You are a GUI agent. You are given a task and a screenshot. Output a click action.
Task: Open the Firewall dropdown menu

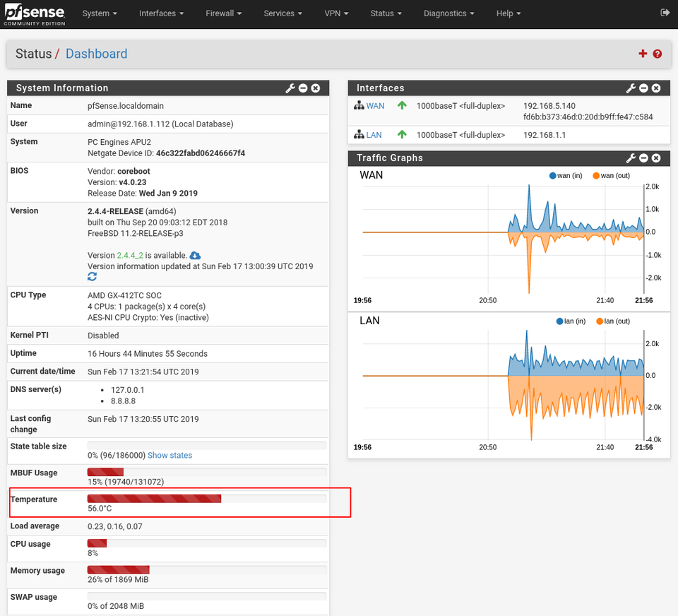point(224,13)
